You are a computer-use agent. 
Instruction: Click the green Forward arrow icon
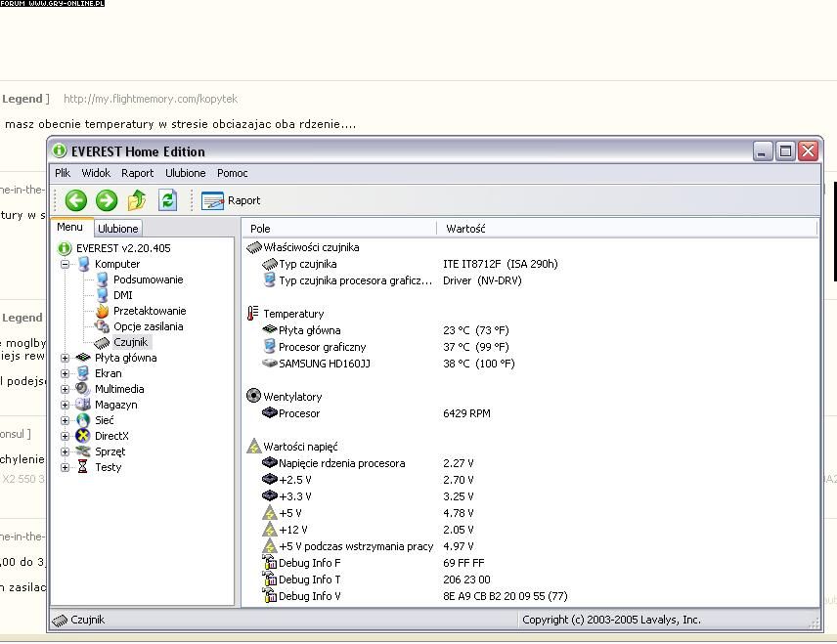[107, 200]
